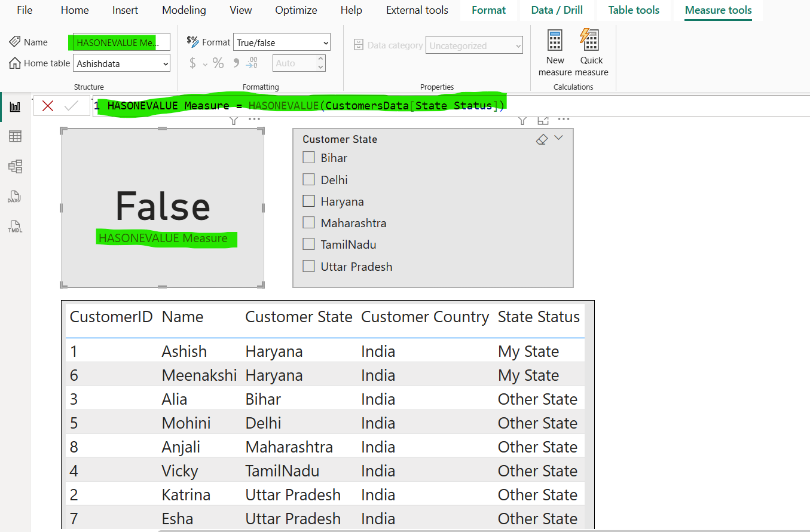Expand the Customer State slicer chevron

click(x=559, y=138)
